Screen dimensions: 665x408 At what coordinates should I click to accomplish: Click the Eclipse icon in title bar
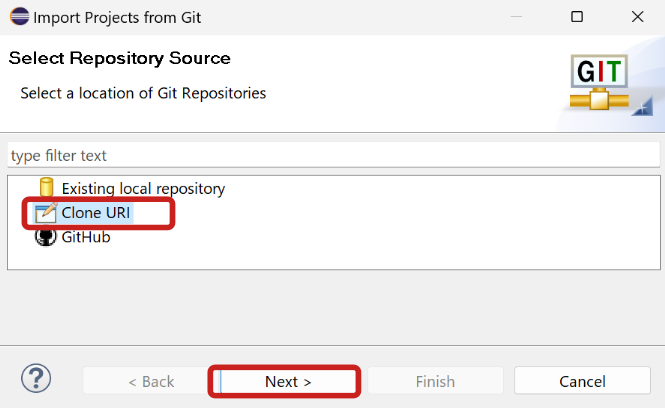click(x=17, y=17)
